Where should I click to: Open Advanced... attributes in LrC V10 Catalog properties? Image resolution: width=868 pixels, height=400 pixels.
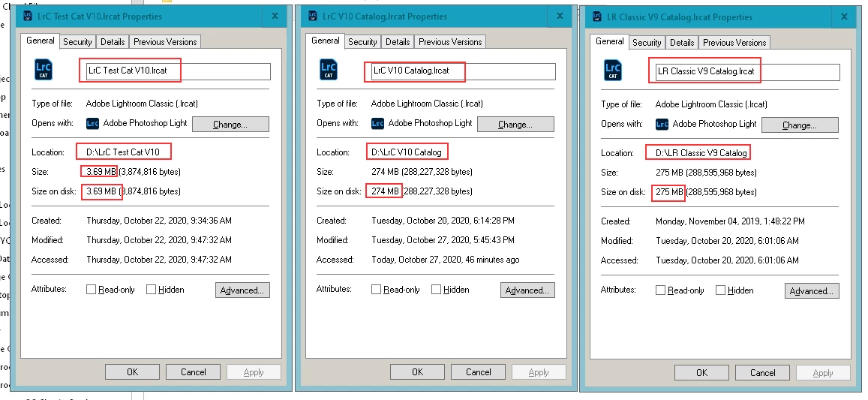tap(527, 290)
